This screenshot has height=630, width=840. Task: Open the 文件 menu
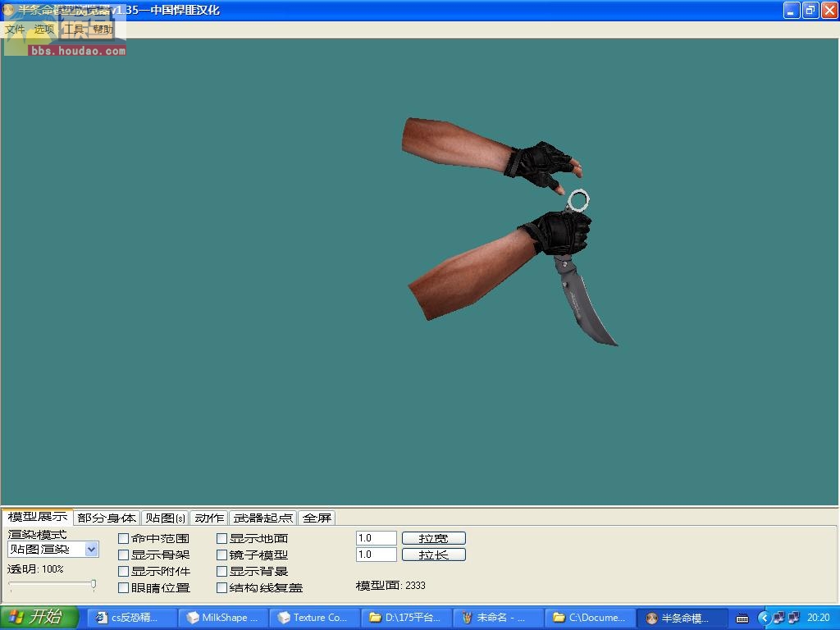(x=15, y=30)
